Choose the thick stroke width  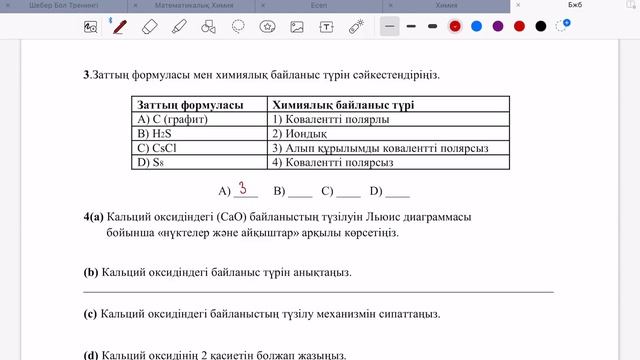coord(433,27)
